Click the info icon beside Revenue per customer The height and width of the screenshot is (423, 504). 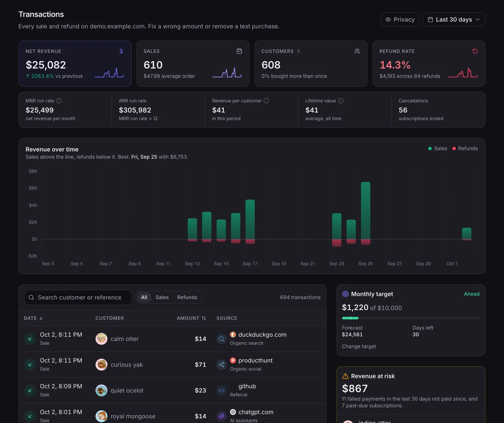(266, 101)
